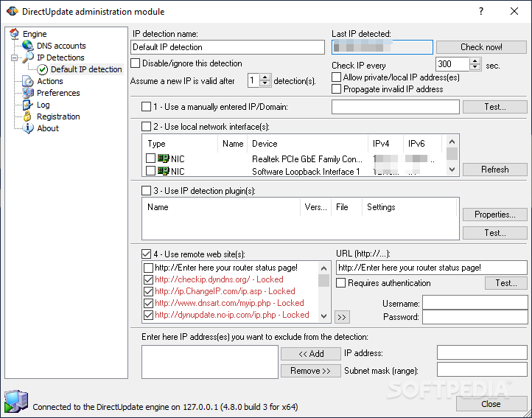Viewport: 532px width, 418px height.
Task: Click the << Add exclusion button
Action: click(311, 354)
